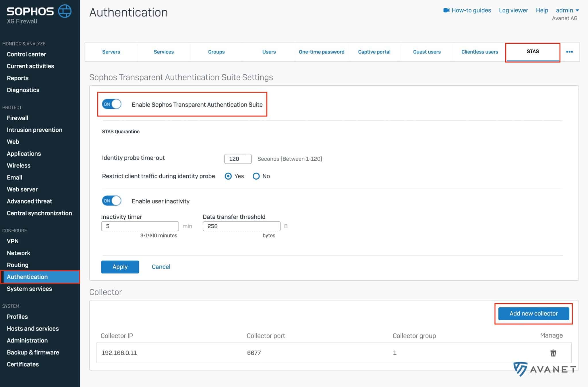The height and width of the screenshot is (387, 588).
Task: Go to Email in sidebar
Action: [14, 178]
